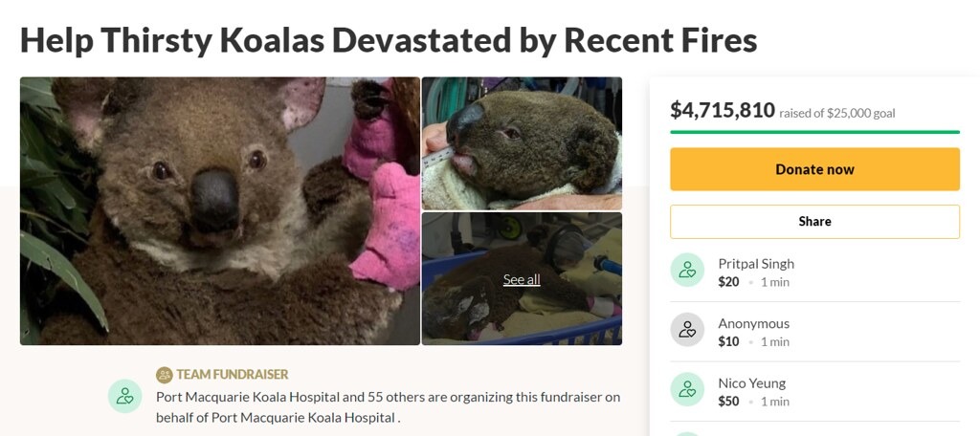Select the Anonymous donor name
This screenshot has width=980, height=436.
pyautogui.click(x=753, y=323)
